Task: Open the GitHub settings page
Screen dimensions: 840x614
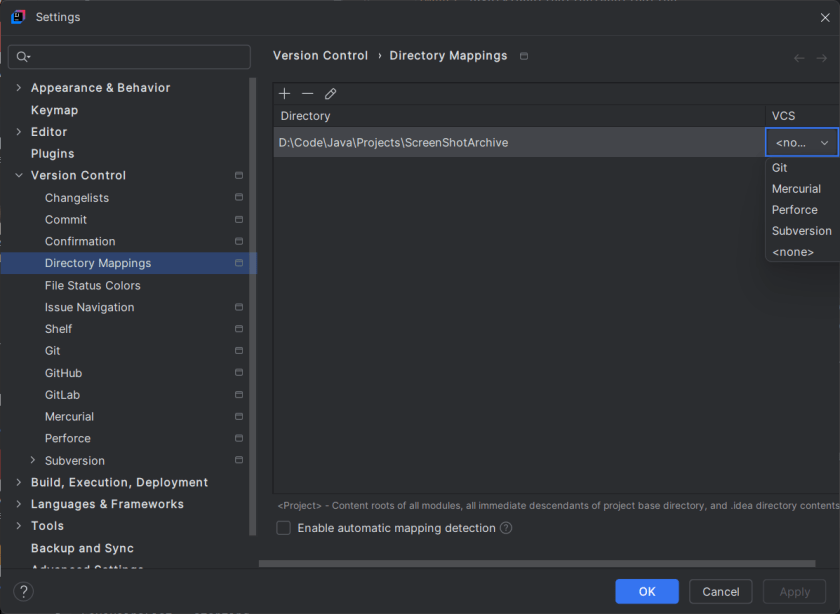Action: point(63,373)
